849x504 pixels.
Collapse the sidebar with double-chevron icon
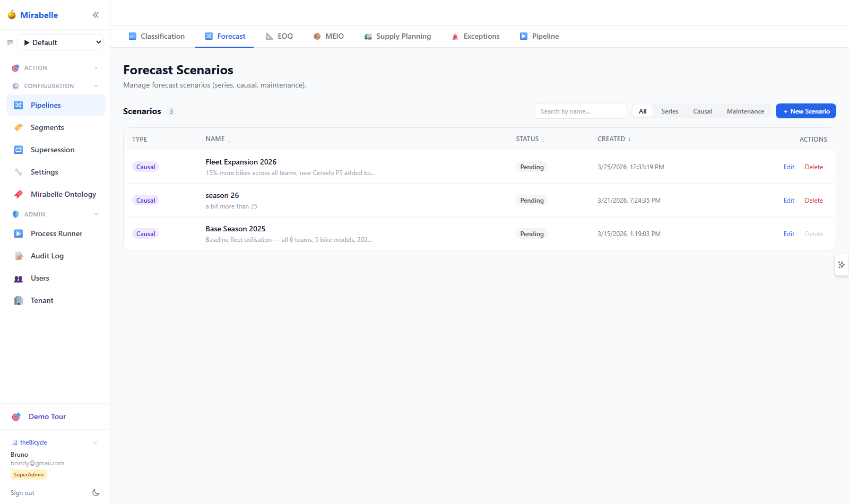(96, 15)
